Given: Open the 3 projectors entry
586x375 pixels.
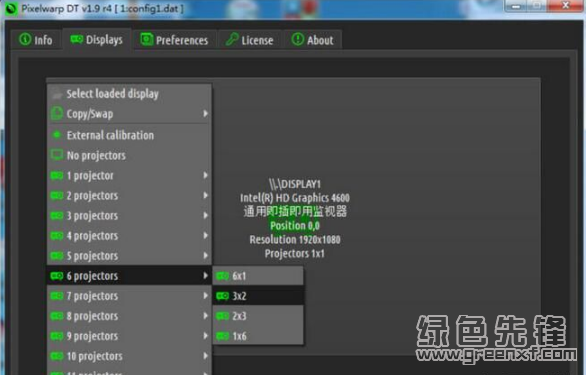Looking at the screenshot, I should coord(129,216).
